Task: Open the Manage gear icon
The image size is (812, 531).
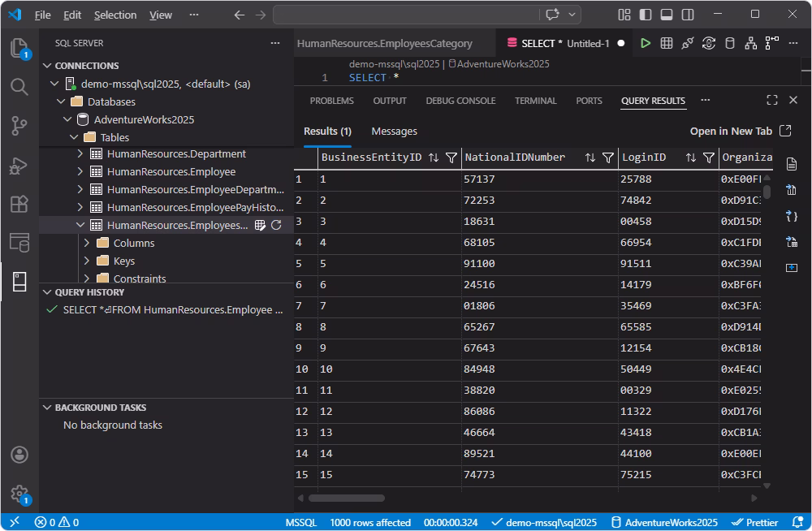Action: tap(19, 494)
